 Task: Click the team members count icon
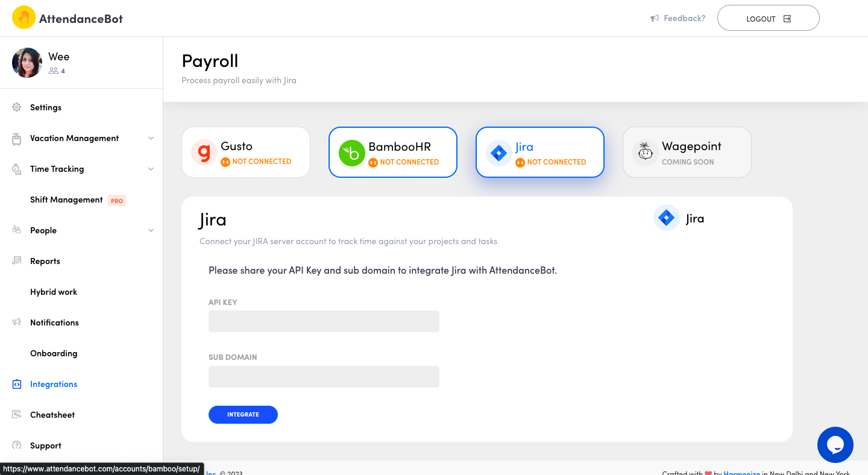coord(54,71)
